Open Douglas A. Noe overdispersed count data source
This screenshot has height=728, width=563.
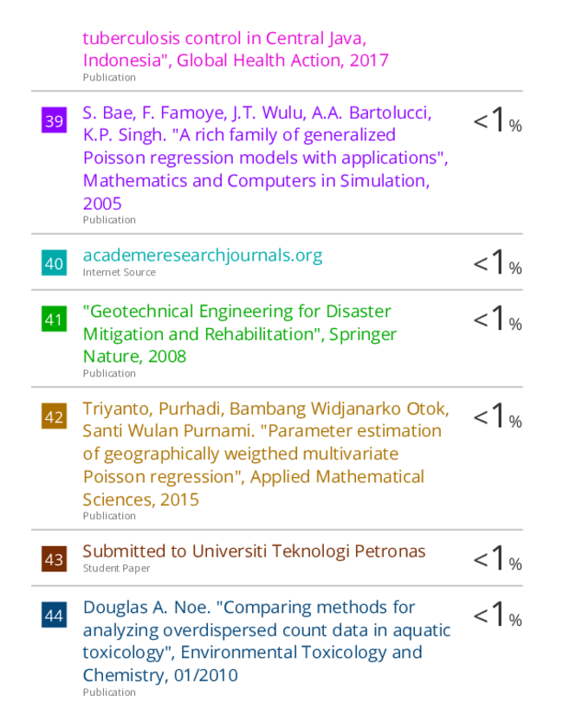pos(267,641)
